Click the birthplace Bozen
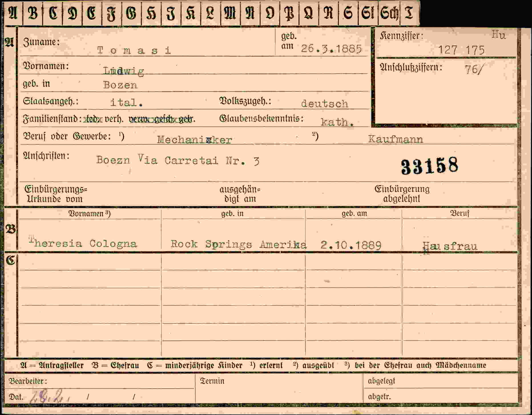The width and height of the screenshot is (532, 415). pyautogui.click(x=120, y=85)
